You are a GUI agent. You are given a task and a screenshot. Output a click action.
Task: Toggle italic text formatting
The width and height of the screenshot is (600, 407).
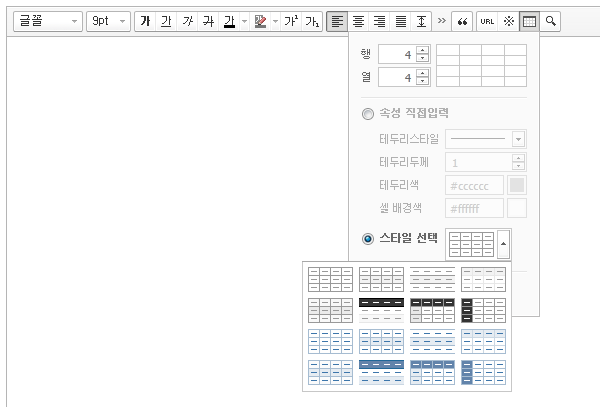point(188,21)
